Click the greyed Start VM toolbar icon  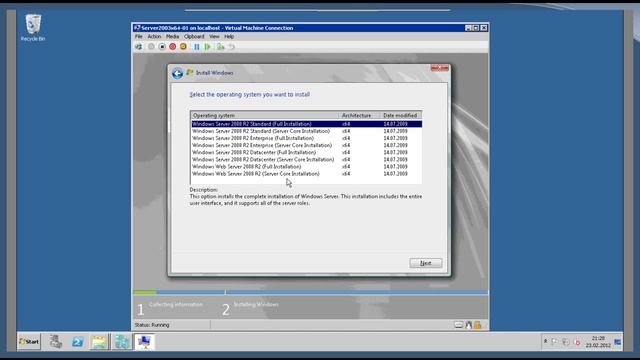pos(151,47)
